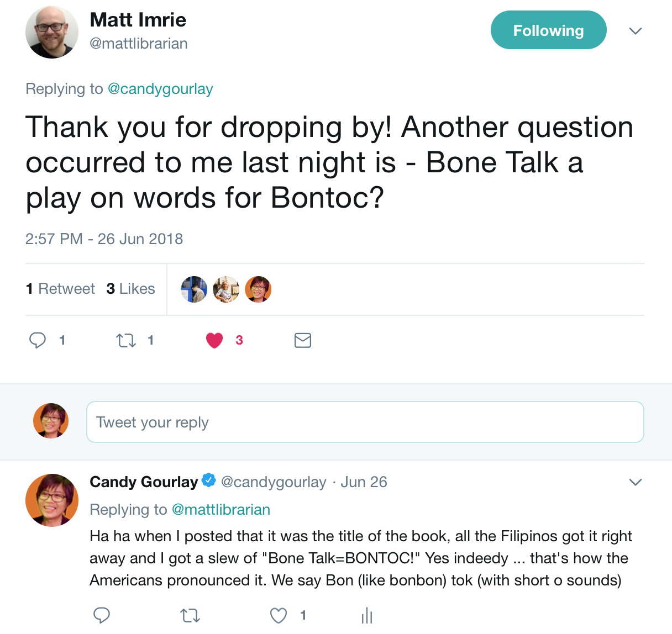Expand the options chevron on Candy's reply

pyautogui.click(x=636, y=482)
